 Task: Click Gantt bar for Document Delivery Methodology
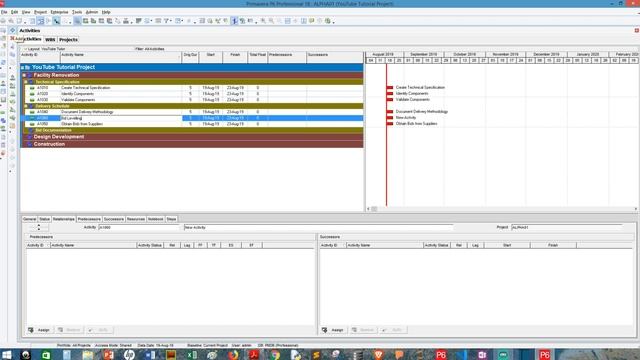point(390,111)
